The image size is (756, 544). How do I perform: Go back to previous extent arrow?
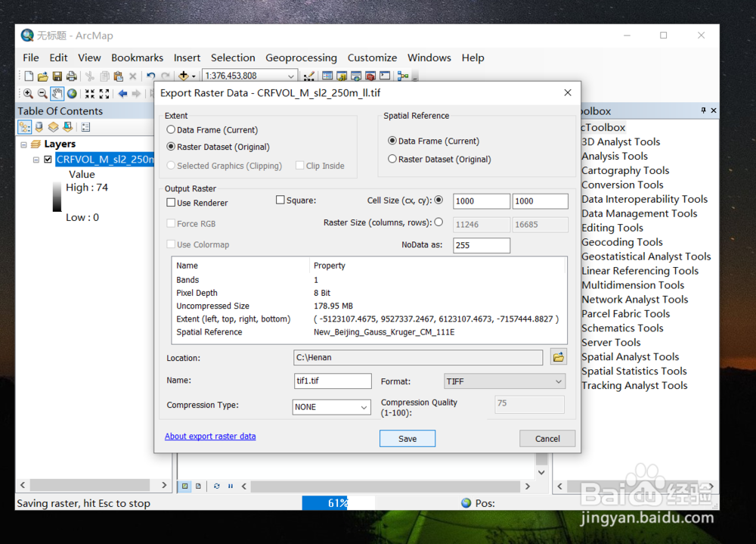[122, 94]
